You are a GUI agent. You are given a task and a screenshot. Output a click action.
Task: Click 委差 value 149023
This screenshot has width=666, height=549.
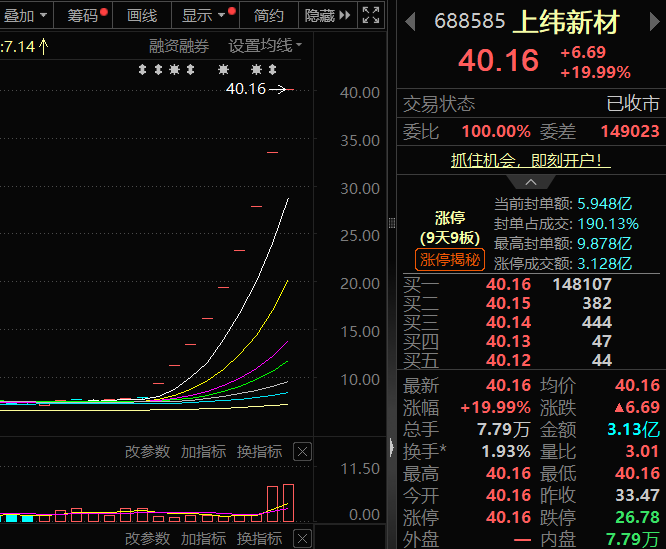[x=630, y=131]
